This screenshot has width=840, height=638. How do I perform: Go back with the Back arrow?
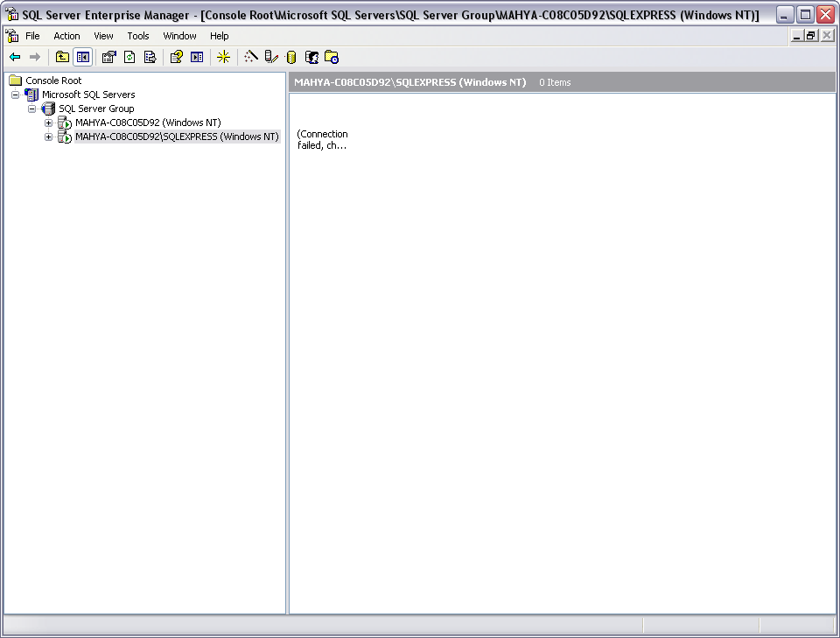[15, 57]
